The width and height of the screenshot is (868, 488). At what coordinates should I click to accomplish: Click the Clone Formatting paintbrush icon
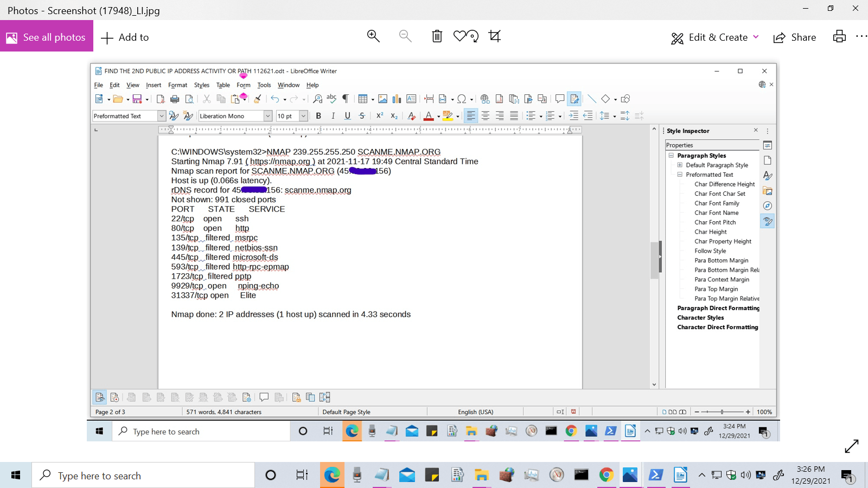click(x=258, y=99)
